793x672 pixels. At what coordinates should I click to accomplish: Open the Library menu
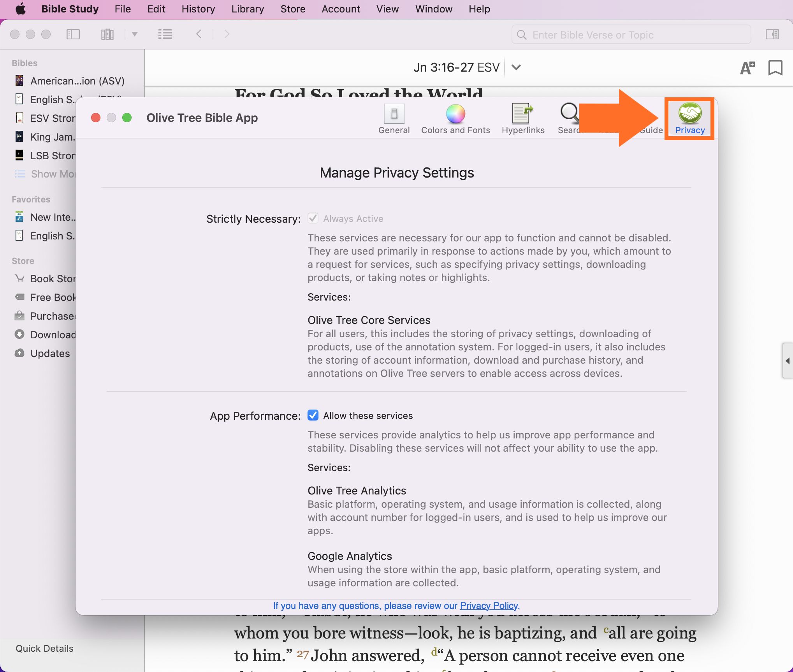click(x=248, y=9)
